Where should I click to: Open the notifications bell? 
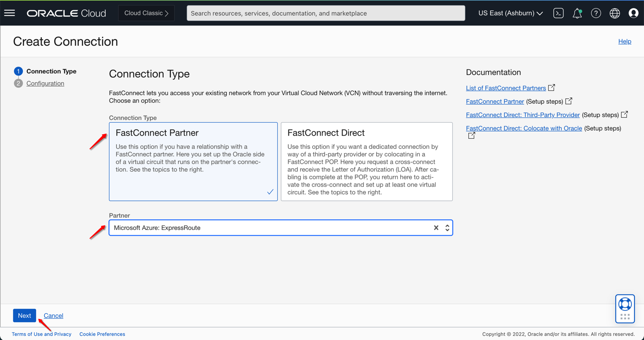point(577,13)
